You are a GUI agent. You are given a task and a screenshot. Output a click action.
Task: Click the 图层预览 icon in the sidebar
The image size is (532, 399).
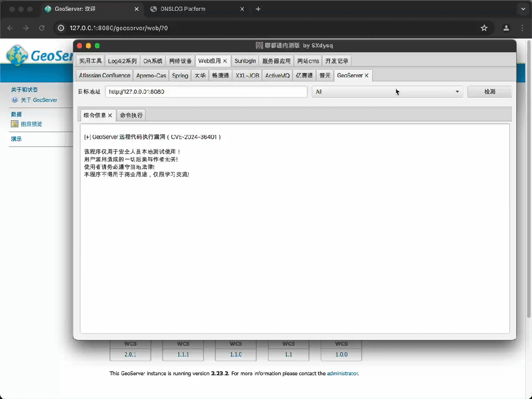click(x=15, y=124)
